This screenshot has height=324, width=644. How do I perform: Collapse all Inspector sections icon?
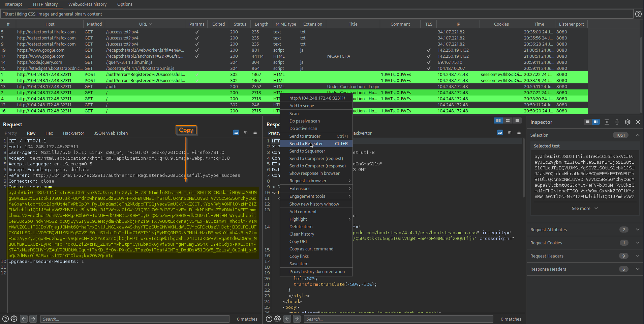617,122
